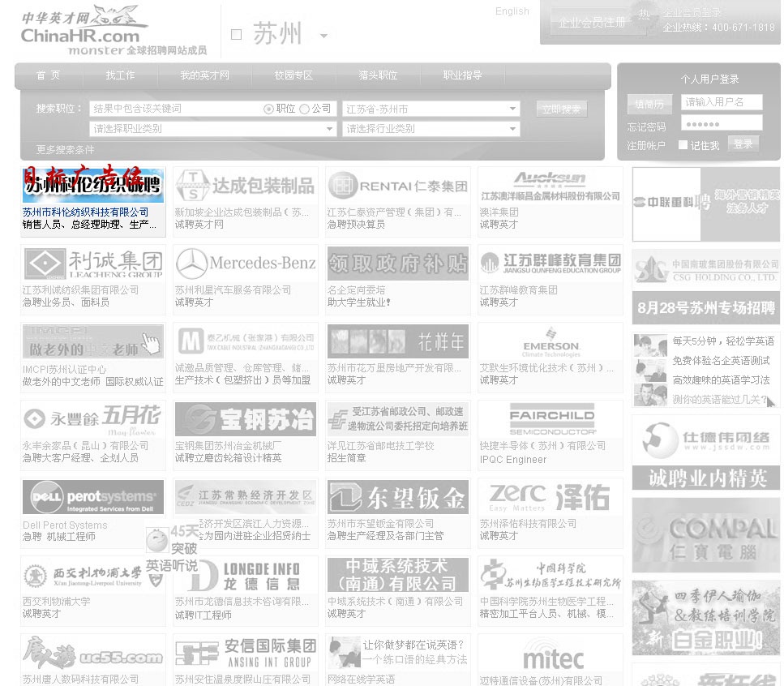Screen dimensions: 784x686
Task: Switch the site to English
Action: click(512, 11)
